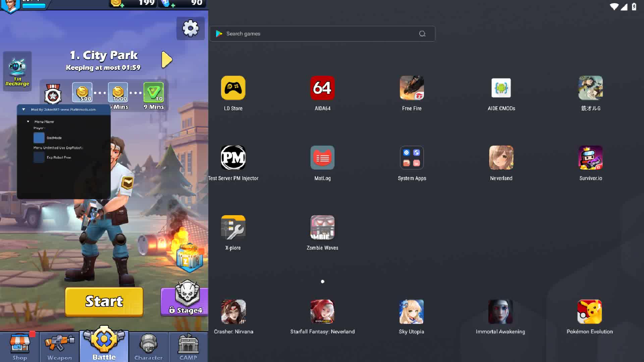Launch the AIDA64 app icon

click(322, 88)
